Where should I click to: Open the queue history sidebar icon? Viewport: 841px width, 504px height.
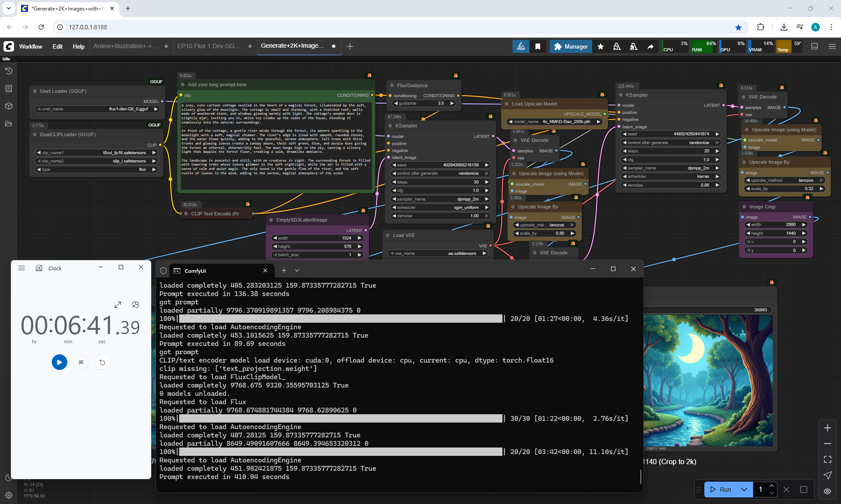9,71
